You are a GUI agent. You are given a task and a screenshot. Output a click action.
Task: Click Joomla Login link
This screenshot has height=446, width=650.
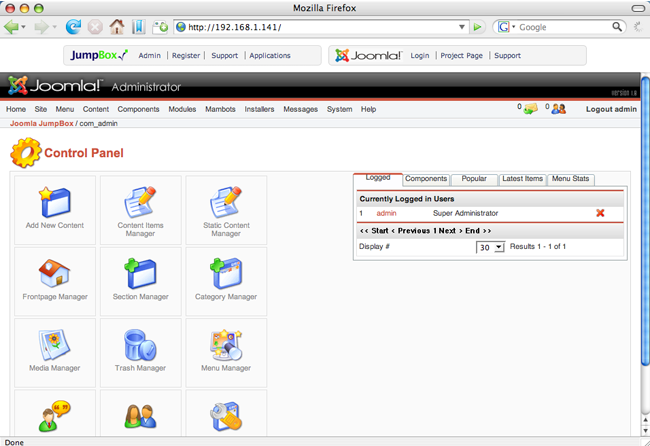pos(420,56)
